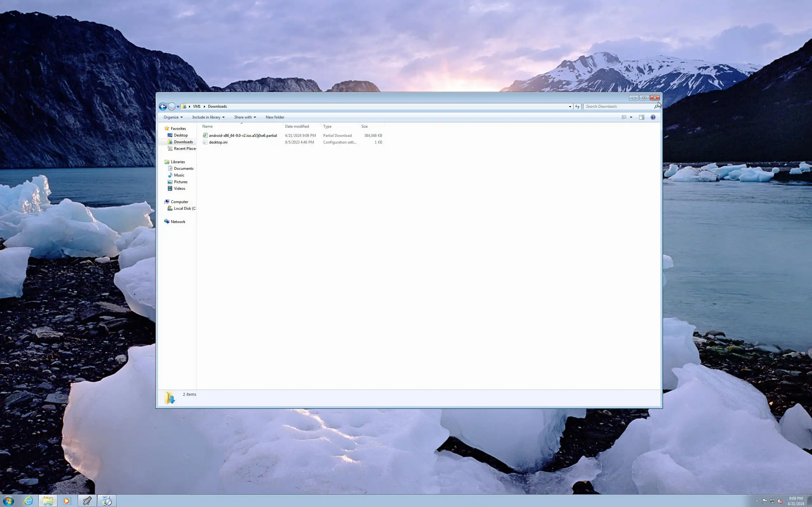Sort by the Date modified column header
This screenshot has height=507, width=812.
297,126
